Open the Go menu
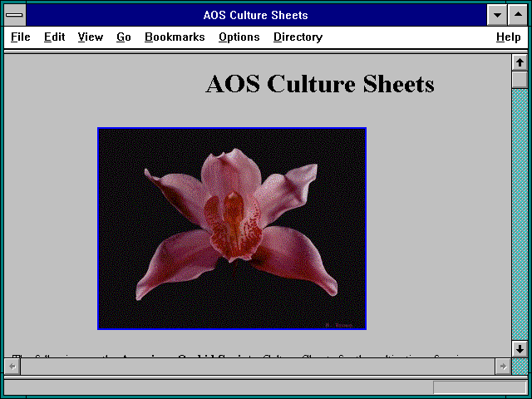 point(124,37)
